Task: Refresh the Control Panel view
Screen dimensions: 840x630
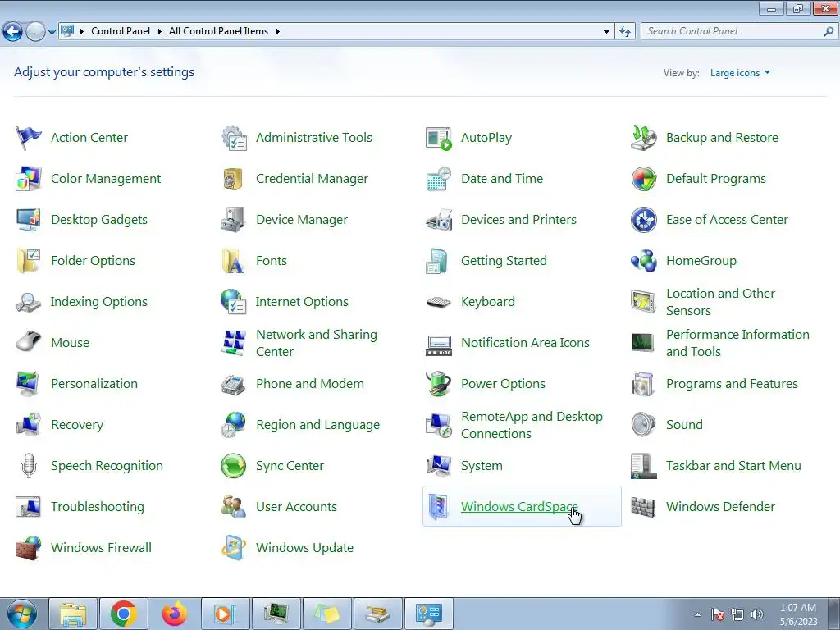Action: [x=624, y=32]
